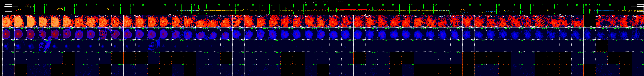Select the 10000 count-rate axis label

click(4, 4)
